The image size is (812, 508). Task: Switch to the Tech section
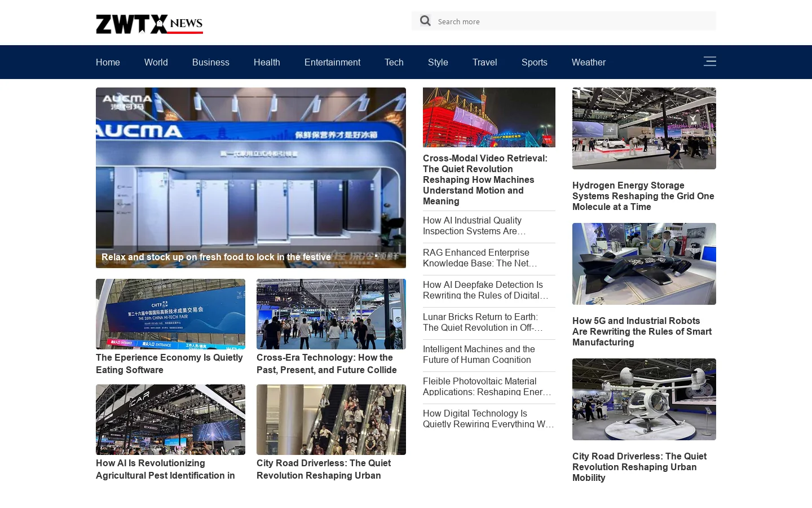394,62
